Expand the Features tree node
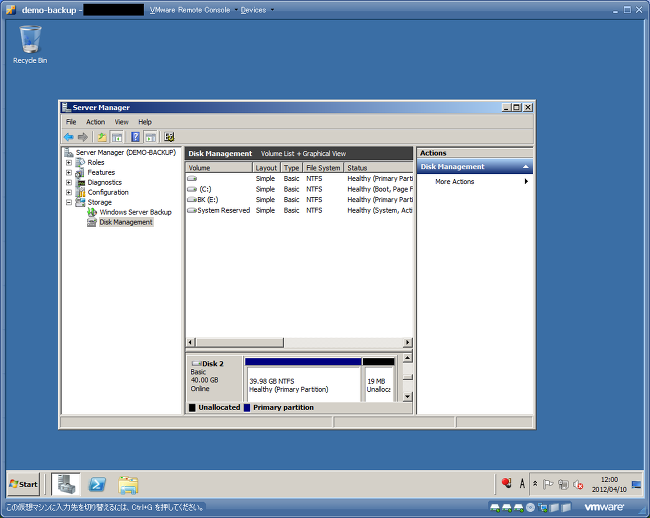The image size is (650, 518). click(69, 172)
